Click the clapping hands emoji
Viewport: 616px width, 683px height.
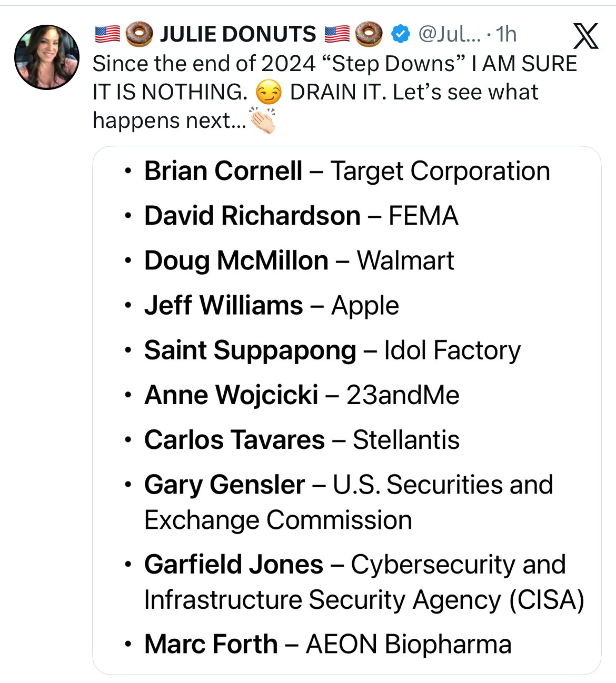pos(263,120)
